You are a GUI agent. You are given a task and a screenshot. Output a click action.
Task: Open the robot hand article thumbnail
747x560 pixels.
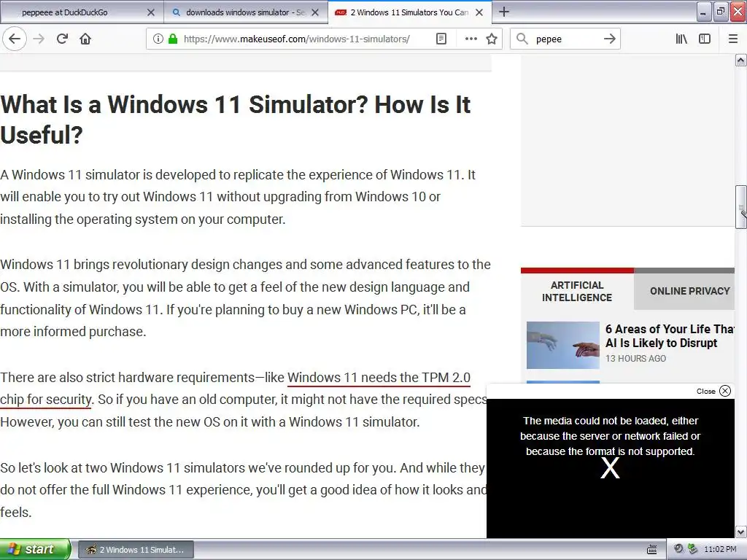tap(562, 345)
